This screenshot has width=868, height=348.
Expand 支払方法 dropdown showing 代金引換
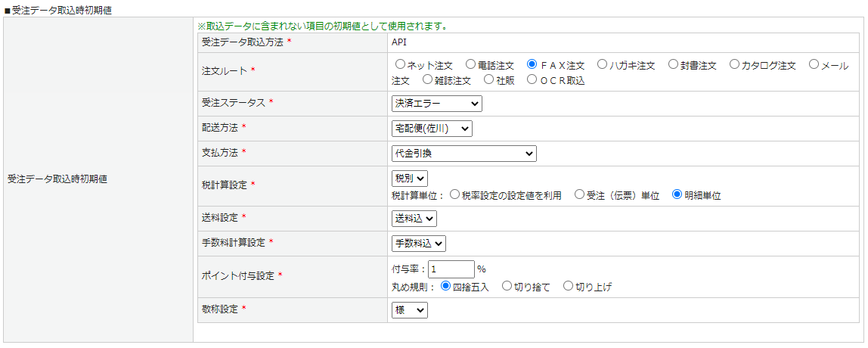coord(463,154)
